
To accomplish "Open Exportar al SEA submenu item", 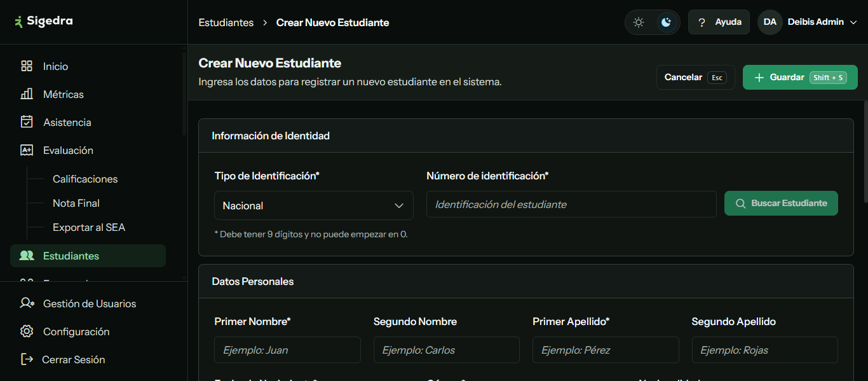I will point(89,227).
